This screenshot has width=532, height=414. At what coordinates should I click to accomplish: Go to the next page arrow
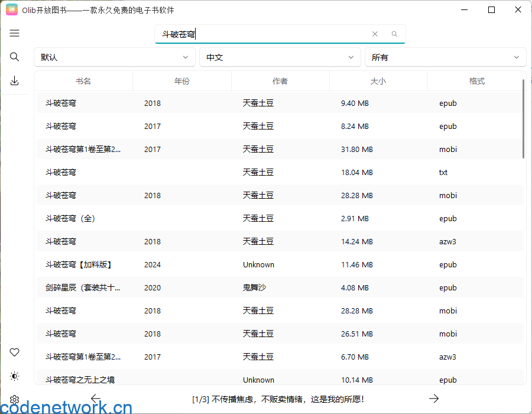click(x=434, y=399)
